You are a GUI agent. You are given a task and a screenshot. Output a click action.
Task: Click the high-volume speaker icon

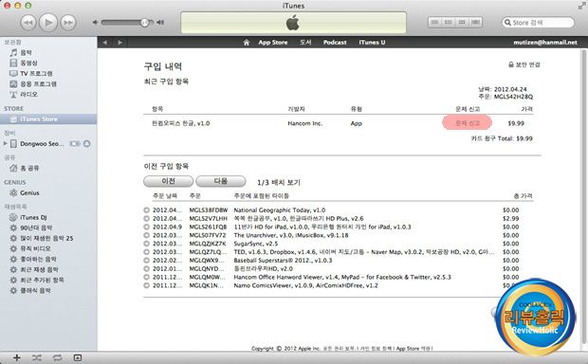[x=160, y=23]
